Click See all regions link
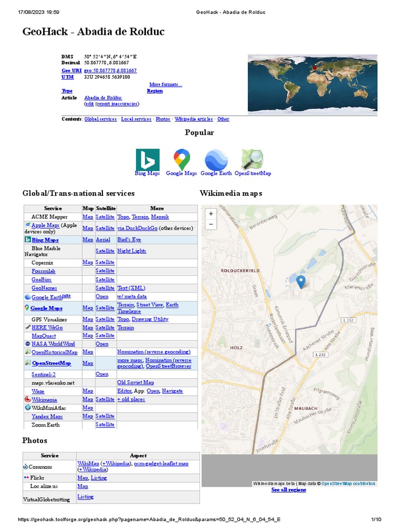 (289, 490)
